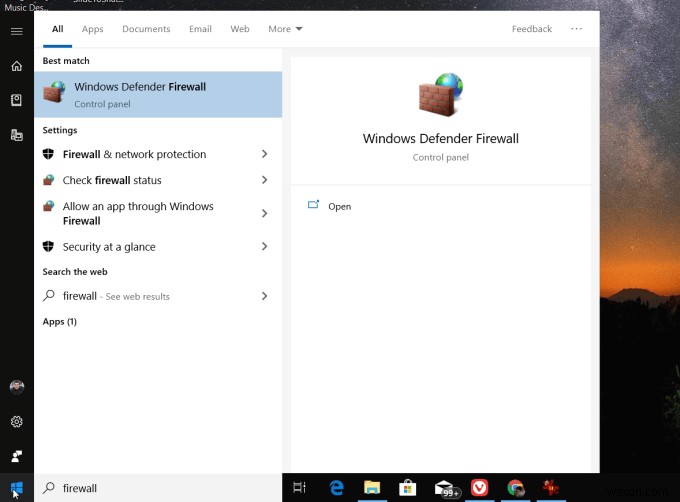
Task: Click firewall See web results entry
Action: [158, 296]
